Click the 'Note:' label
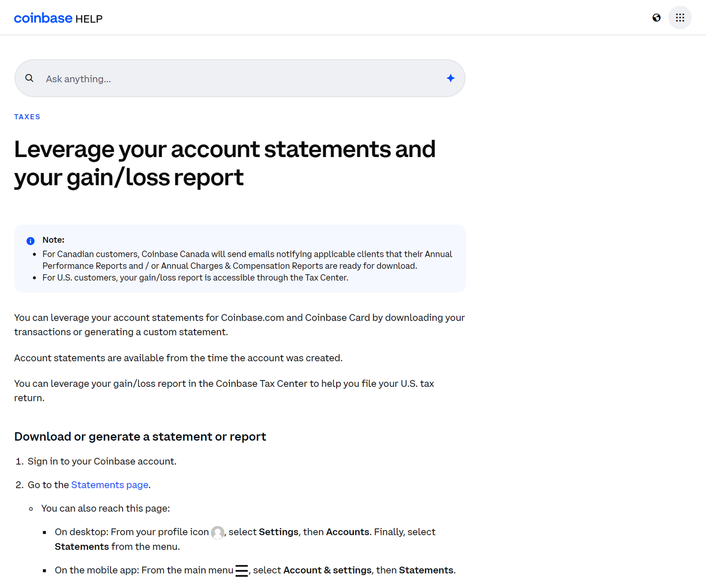 click(53, 240)
